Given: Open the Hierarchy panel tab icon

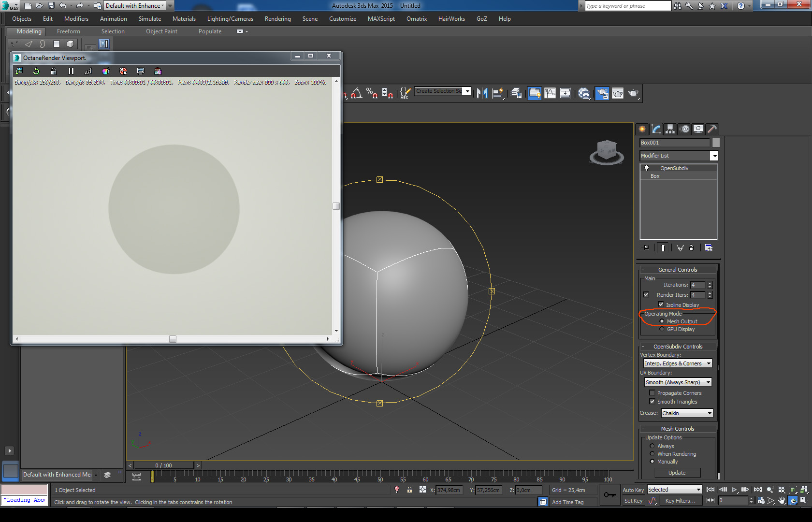Looking at the screenshot, I should pos(670,129).
